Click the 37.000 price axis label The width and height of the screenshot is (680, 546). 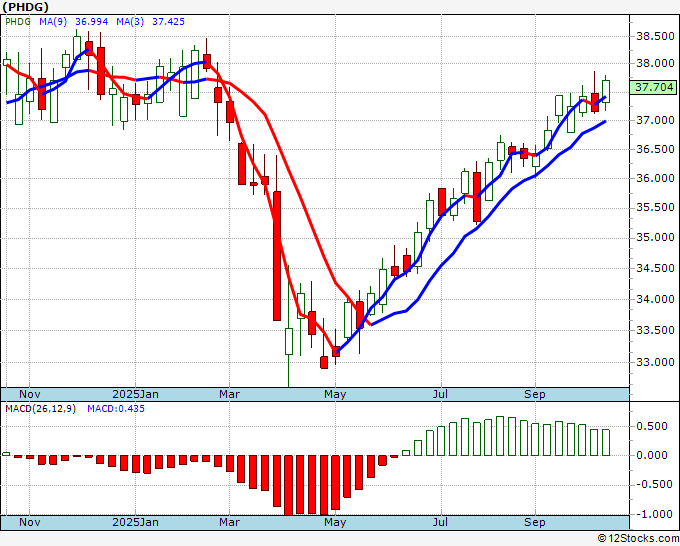pyautogui.click(x=655, y=120)
